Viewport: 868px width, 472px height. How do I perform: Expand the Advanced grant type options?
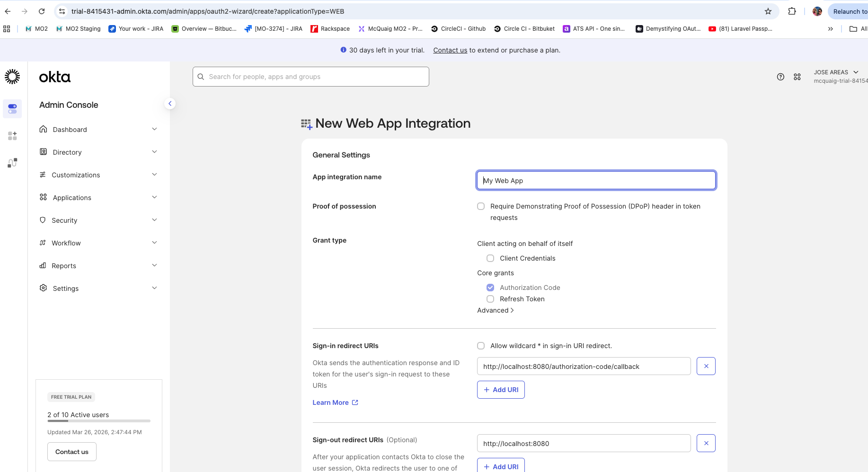pos(496,310)
